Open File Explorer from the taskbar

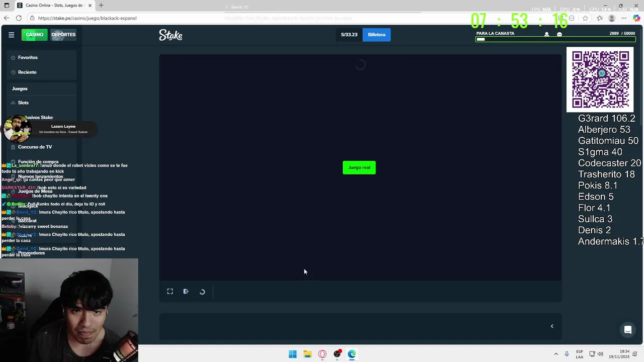click(x=307, y=354)
